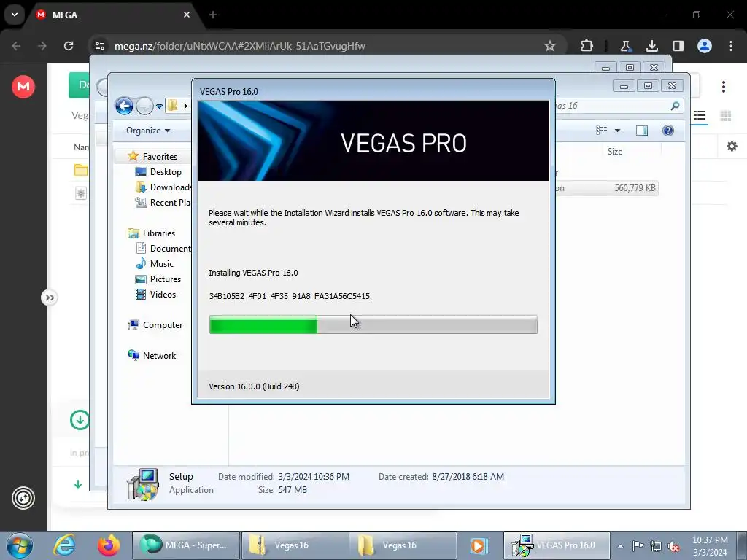Image resolution: width=747 pixels, height=560 pixels.
Task: Open MEGA settings gear icon
Action: pos(732,146)
